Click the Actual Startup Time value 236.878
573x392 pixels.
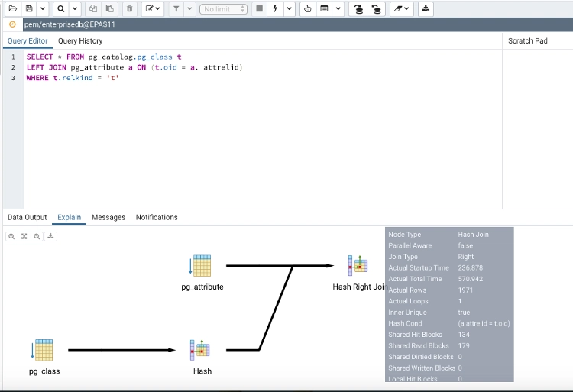click(471, 267)
